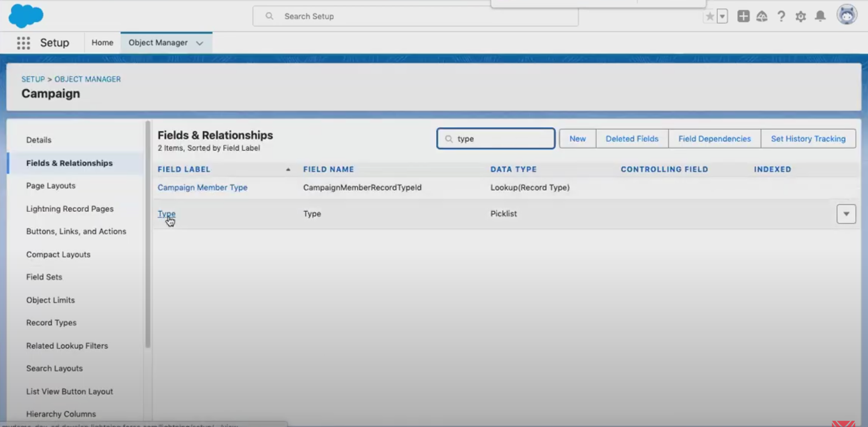Click Set History Tracking
Screen dimensions: 868x427
click(808, 139)
